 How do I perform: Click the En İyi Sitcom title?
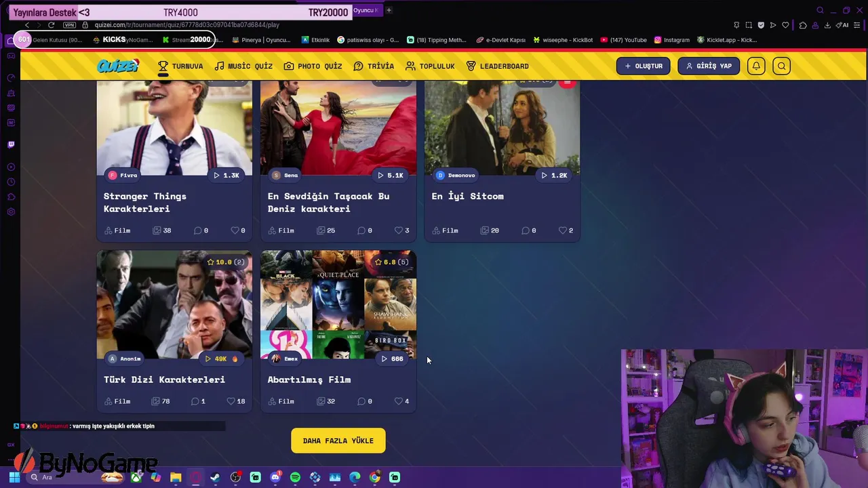pos(468,196)
